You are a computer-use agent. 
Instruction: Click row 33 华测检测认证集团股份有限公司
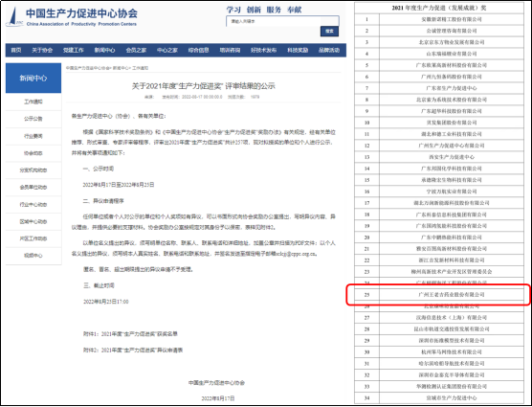pos(452,387)
